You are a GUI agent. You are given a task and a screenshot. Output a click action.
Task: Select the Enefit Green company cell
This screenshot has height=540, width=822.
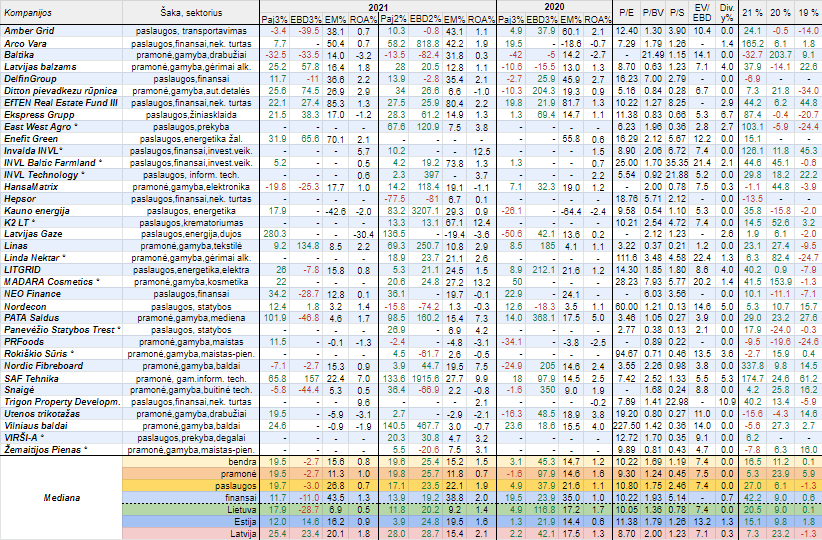point(61,139)
